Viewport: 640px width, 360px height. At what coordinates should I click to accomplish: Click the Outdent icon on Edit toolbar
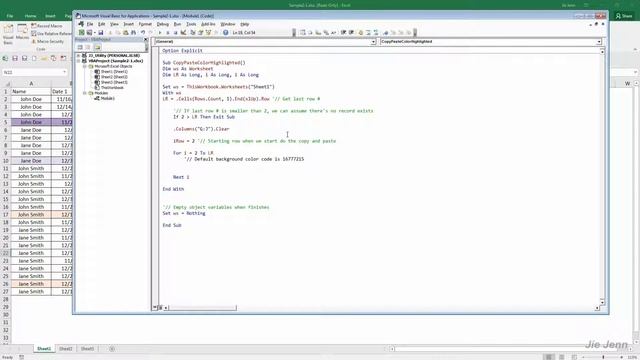coord(351,33)
